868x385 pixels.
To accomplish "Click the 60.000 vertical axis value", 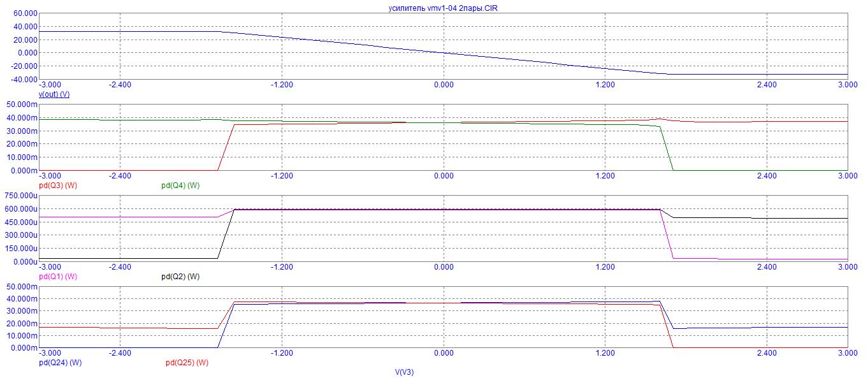I will pyautogui.click(x=24, y=13).
